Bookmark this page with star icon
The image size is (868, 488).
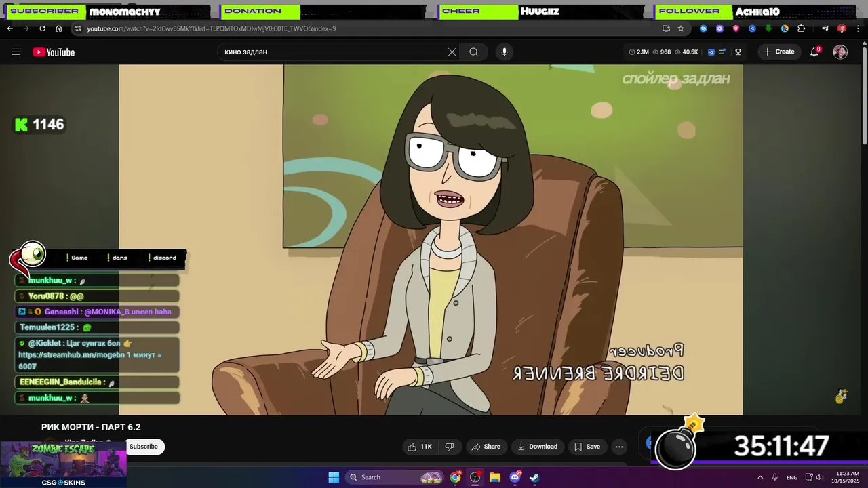pyautogui.click(x=681, y=28)
